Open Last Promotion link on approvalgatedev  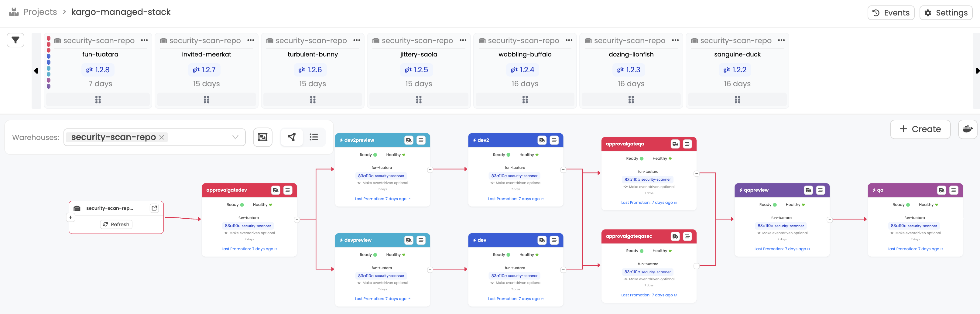[x=249, y=249]
